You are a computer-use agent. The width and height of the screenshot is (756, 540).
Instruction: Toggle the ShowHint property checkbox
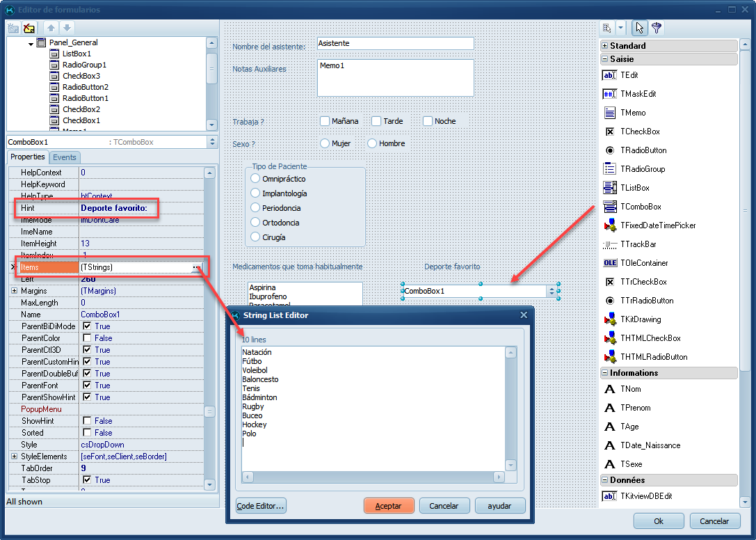pos(87,421)
